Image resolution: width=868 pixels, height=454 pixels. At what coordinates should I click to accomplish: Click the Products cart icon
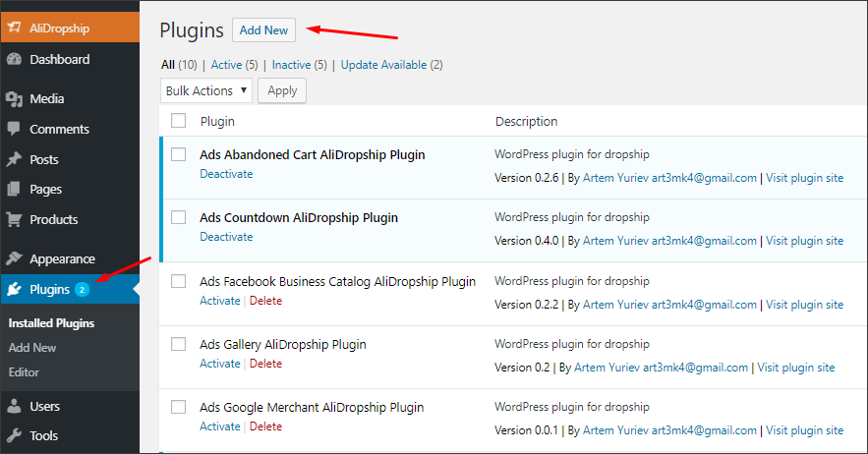[x=15, y=219]
